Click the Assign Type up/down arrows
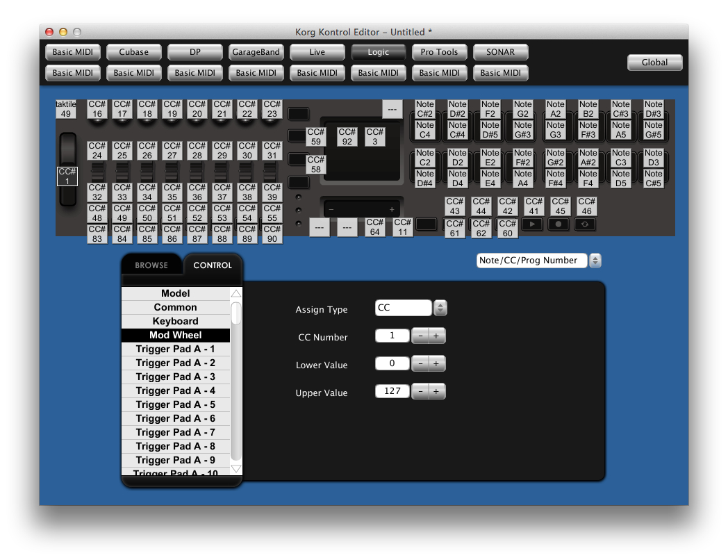This screenshot has height=560, width=728. pyautogui.click(x=440, y=308)
